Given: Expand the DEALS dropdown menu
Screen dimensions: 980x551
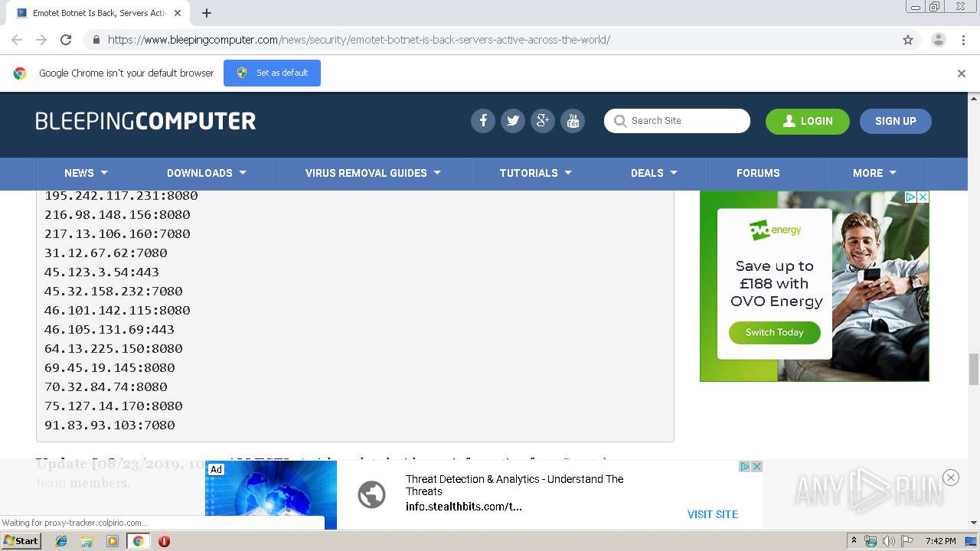Looking at the screenshot, I should pos(655,173).
